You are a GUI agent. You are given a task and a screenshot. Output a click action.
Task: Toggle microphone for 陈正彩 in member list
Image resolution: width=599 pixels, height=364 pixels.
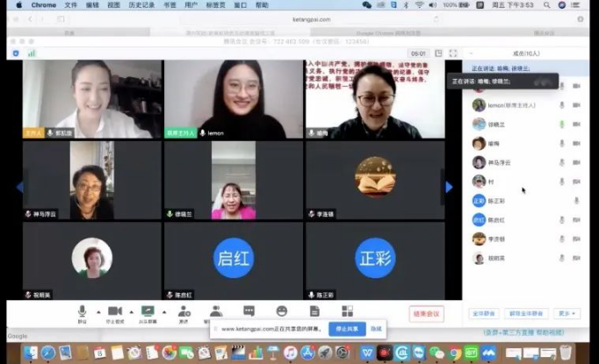[x=576, y=201]
